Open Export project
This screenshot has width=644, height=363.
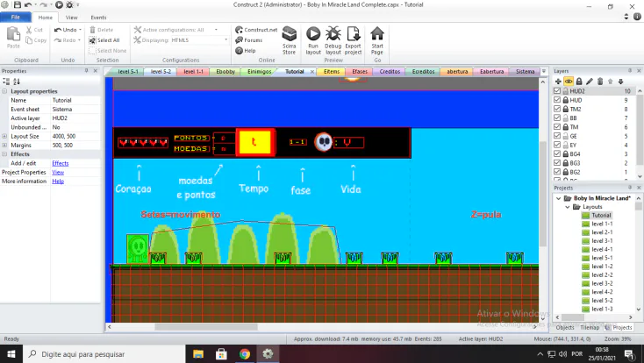click(x=354, y=40)
